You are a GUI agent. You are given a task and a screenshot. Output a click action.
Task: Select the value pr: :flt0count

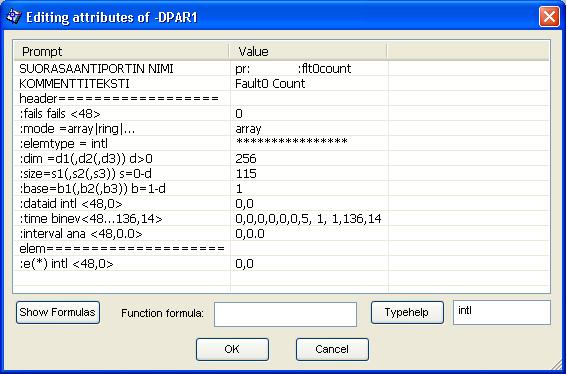293,69
